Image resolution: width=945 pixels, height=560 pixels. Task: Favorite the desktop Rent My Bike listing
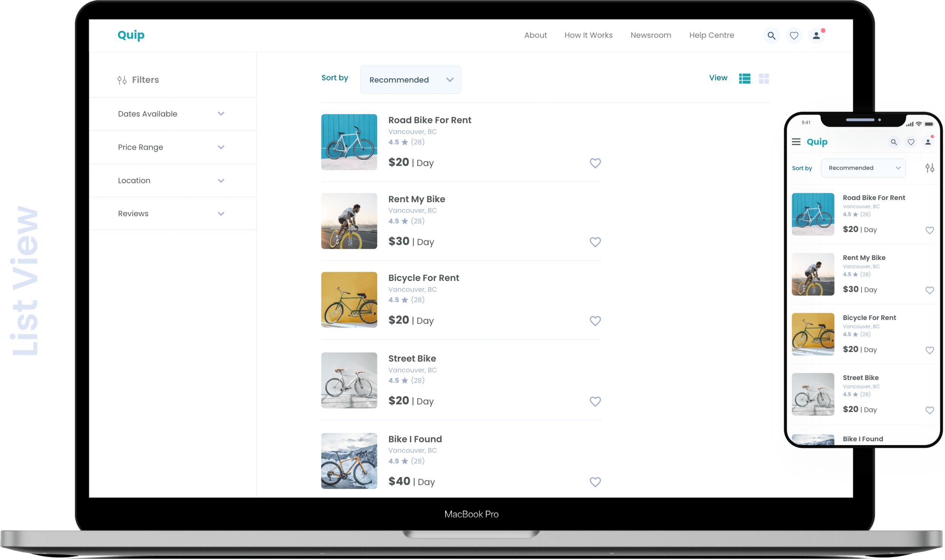pyautogui.click(x=595, y=242)
